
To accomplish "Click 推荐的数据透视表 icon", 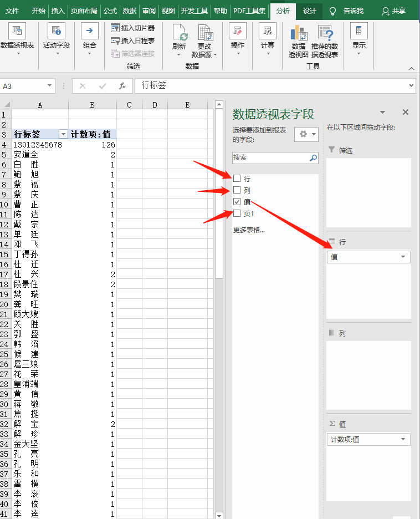I will click(325, 33).
